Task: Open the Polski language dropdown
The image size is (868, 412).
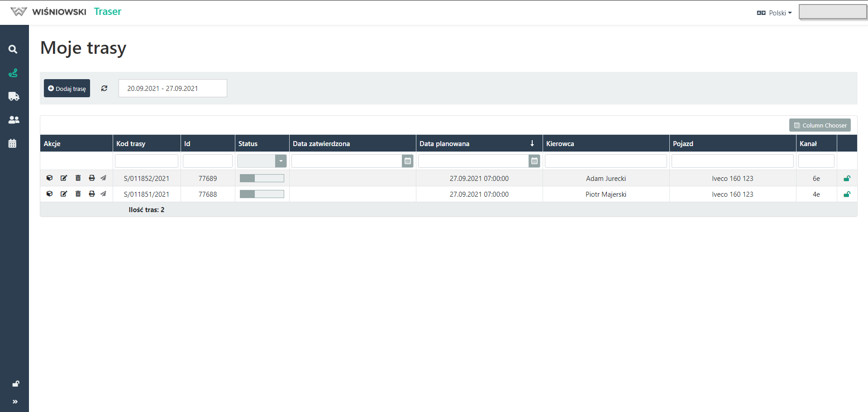Action: coord(774,13)
